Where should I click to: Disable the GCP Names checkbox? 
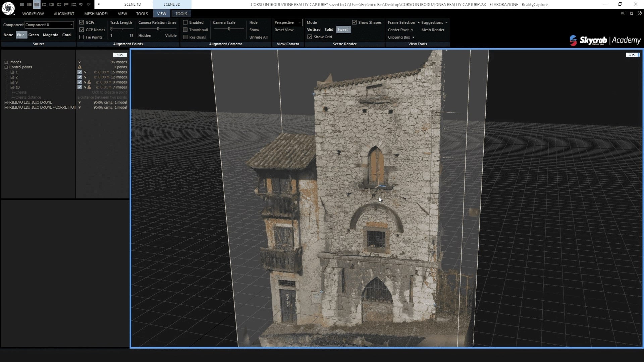(82, 30)
